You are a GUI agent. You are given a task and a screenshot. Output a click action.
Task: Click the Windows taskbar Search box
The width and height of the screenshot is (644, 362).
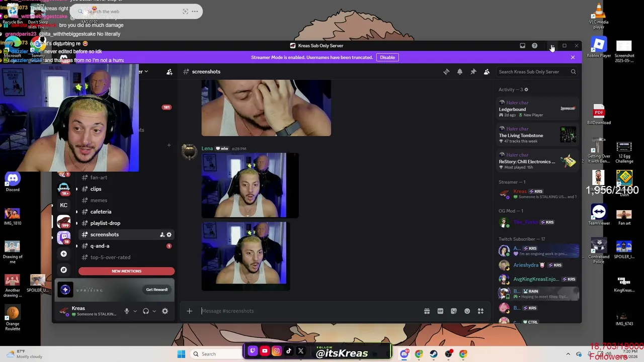215,354
